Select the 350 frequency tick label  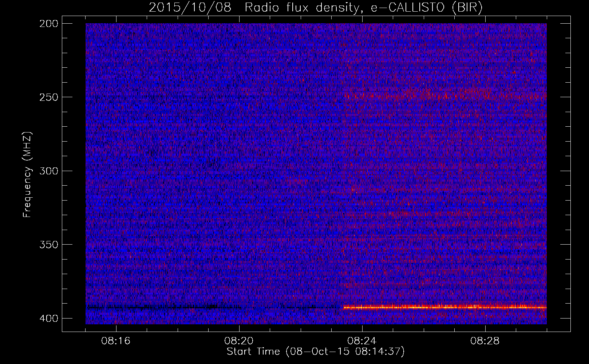coord(48,245)
